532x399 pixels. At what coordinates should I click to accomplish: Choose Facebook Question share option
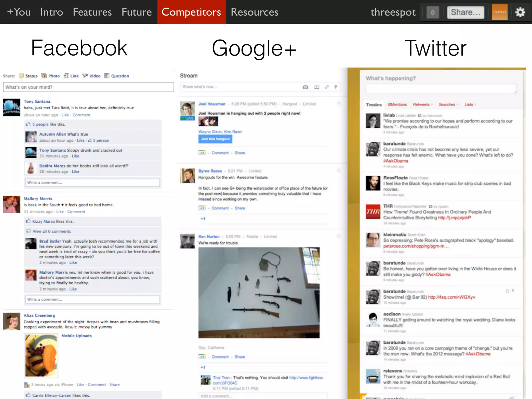(117, 76)
